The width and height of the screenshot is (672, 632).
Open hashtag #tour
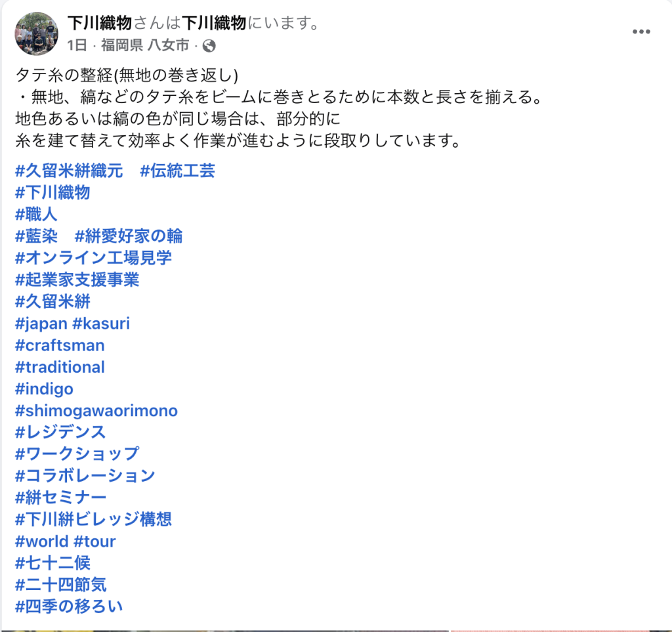(94, 541)
